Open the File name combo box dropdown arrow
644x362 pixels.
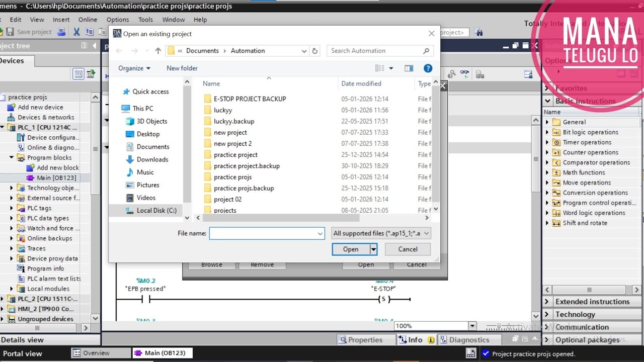point(320,233)
